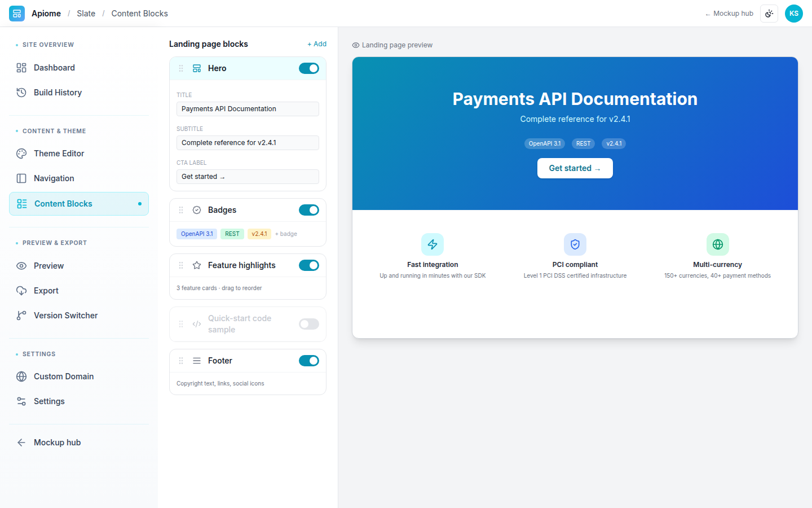This screenshot has height=508, width=812.
Task: Turn off the Badges block switch
Action: point(309,210)
